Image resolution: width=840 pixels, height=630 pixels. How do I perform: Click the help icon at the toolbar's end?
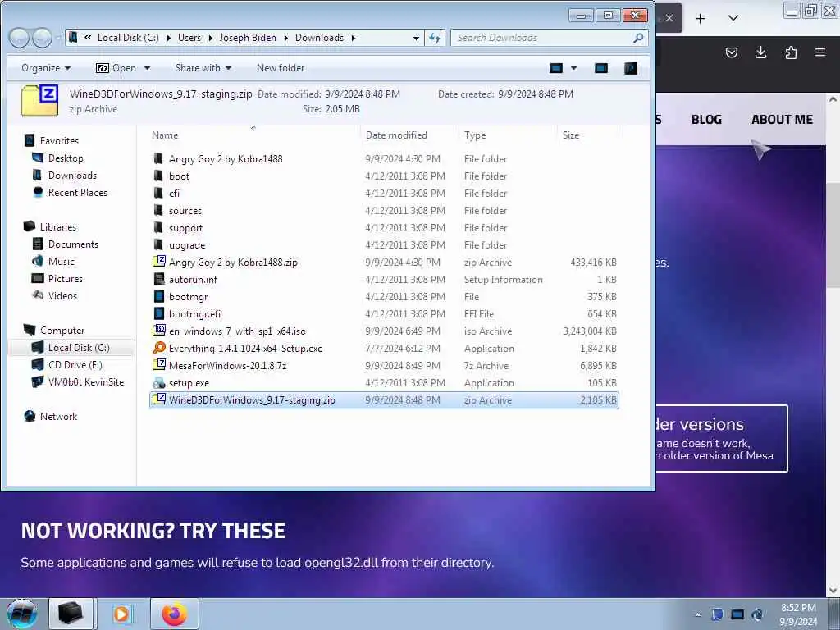pyautogui.click(x=631, y=68)
